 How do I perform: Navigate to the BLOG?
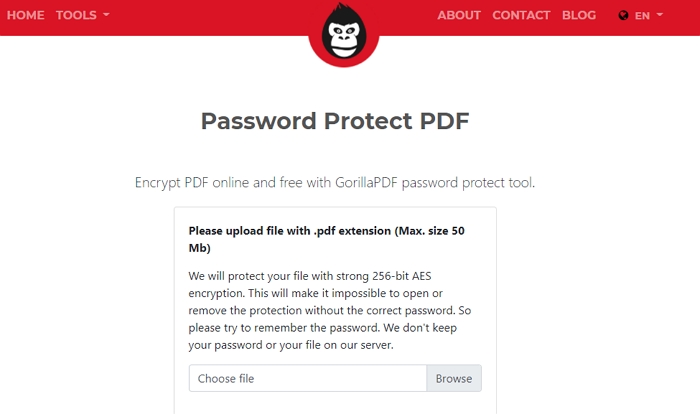(579, 15)
